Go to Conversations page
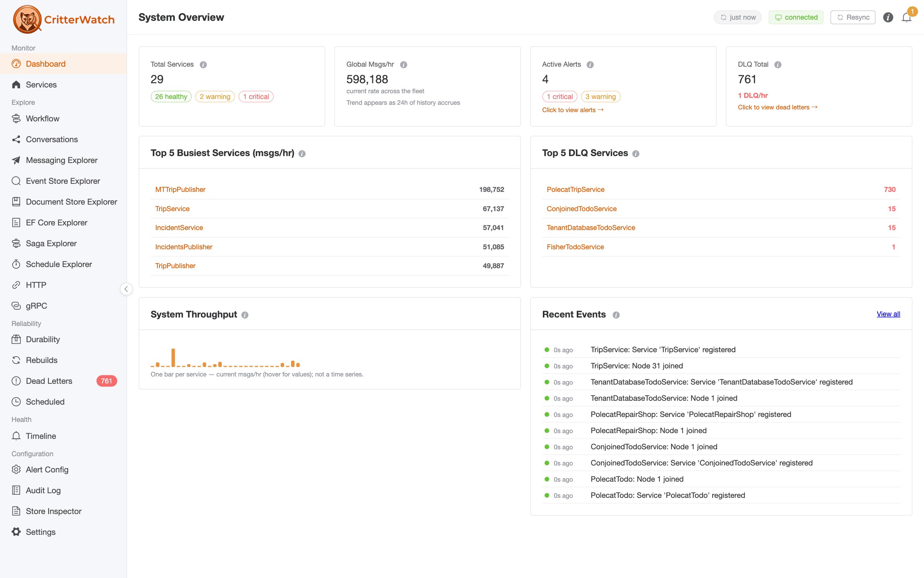The height and width of the screenshot is (578, 924). click(x=64, y=139)
